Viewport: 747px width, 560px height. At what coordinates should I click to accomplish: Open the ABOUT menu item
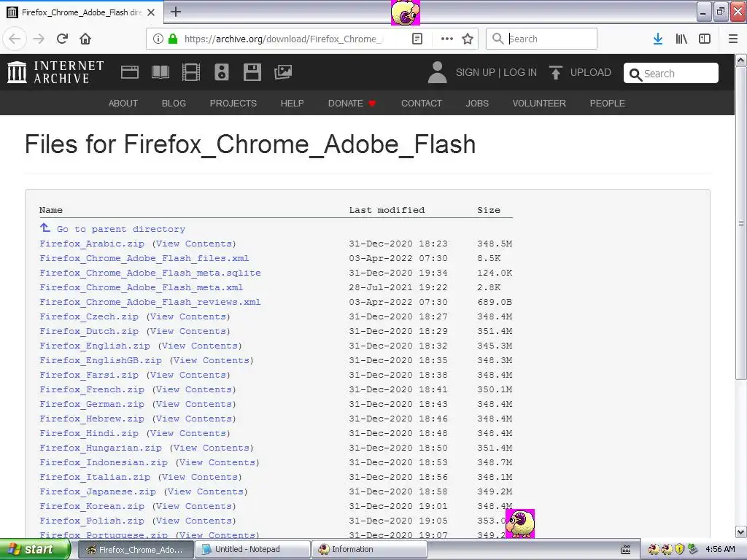123,104
